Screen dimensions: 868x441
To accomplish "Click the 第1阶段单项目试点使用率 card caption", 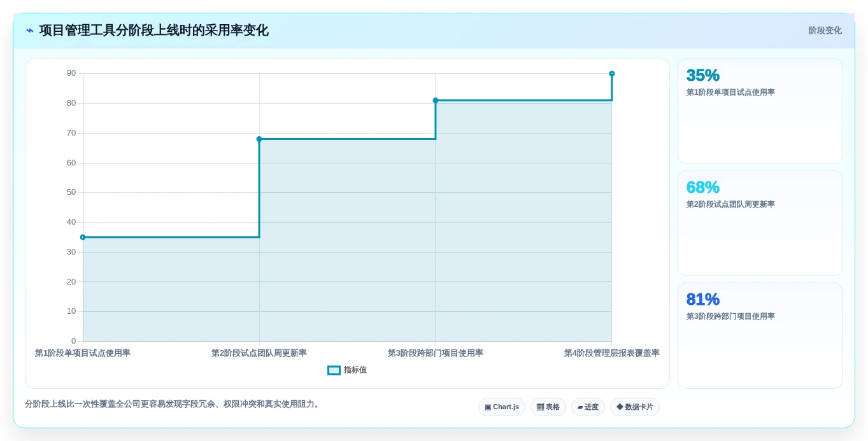I will click(x=730, y=92).
